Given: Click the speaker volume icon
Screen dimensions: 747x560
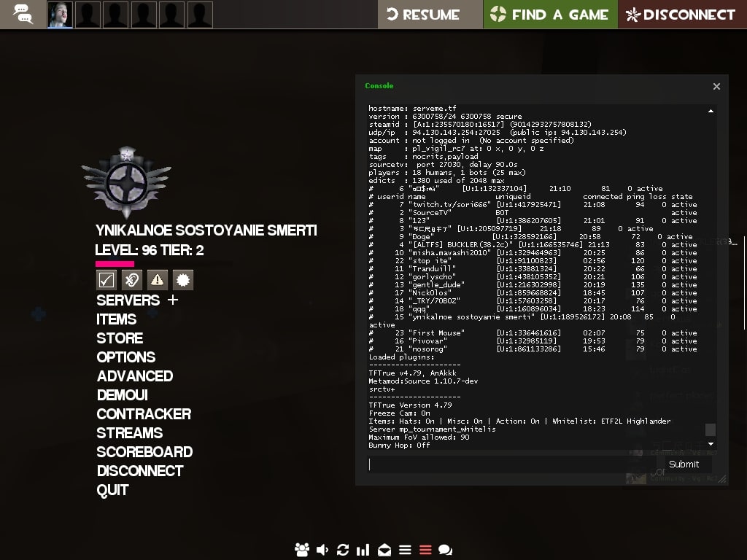Looking at the screenshot, I should (x=322, y=550).
